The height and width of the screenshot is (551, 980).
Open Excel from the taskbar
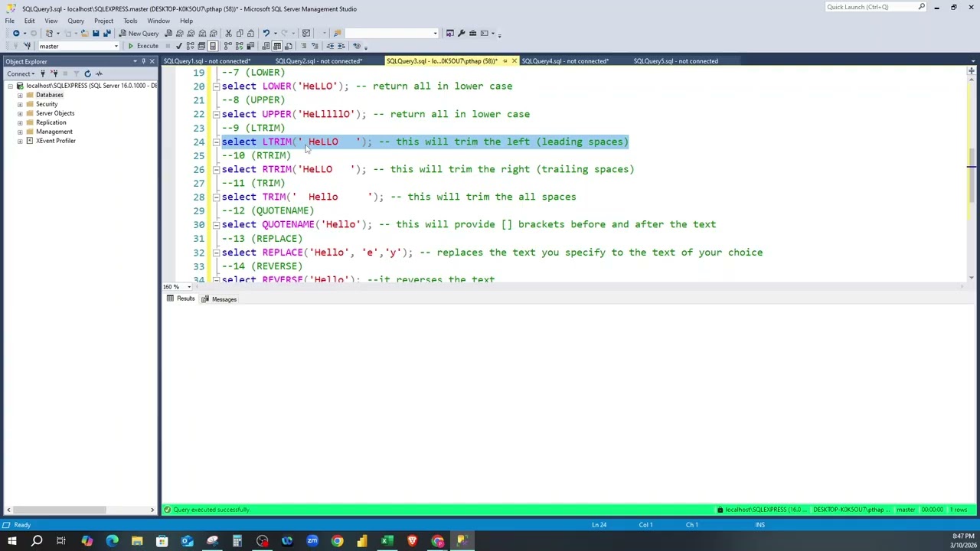click(387, 542)
